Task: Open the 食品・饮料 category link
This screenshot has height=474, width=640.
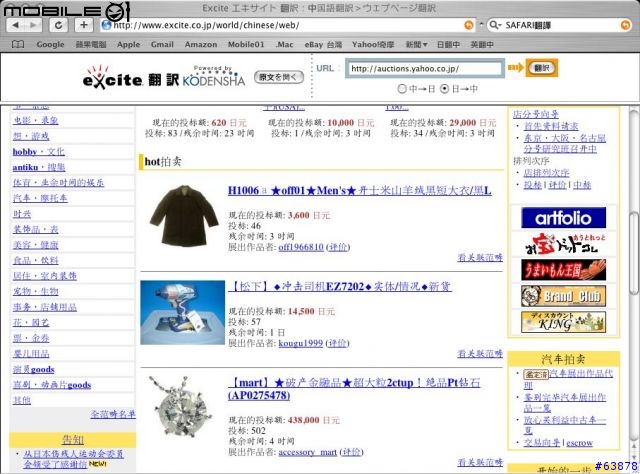Action: coord(36,260)
